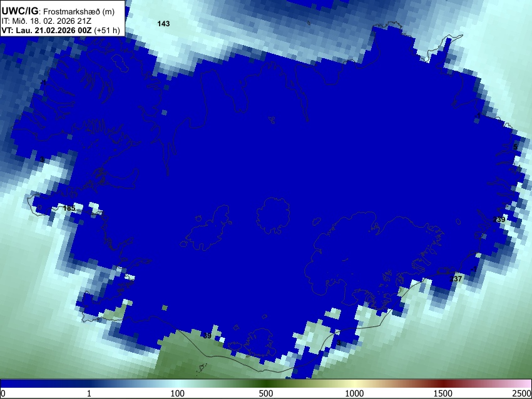The height and width of the screenshot is (399, 532).
Task: Click the pale yellow color near 1000
Action: (x=354, y=384)
